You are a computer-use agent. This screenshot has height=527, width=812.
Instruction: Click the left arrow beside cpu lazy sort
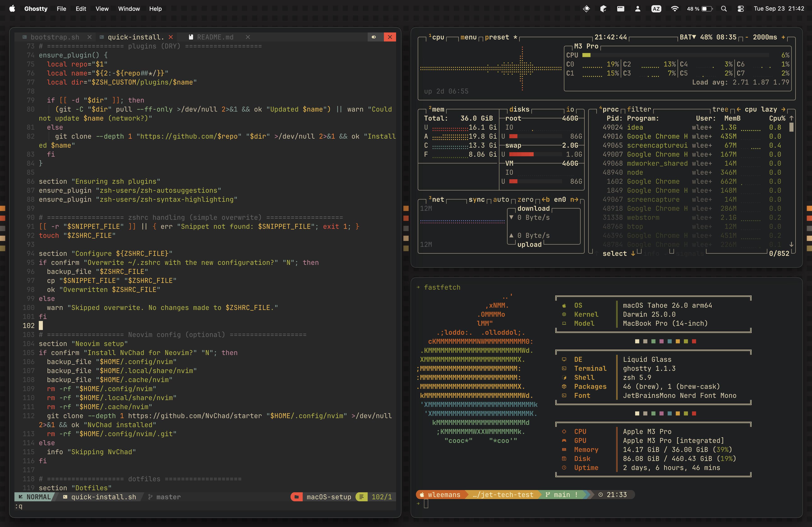click(739, 109)
